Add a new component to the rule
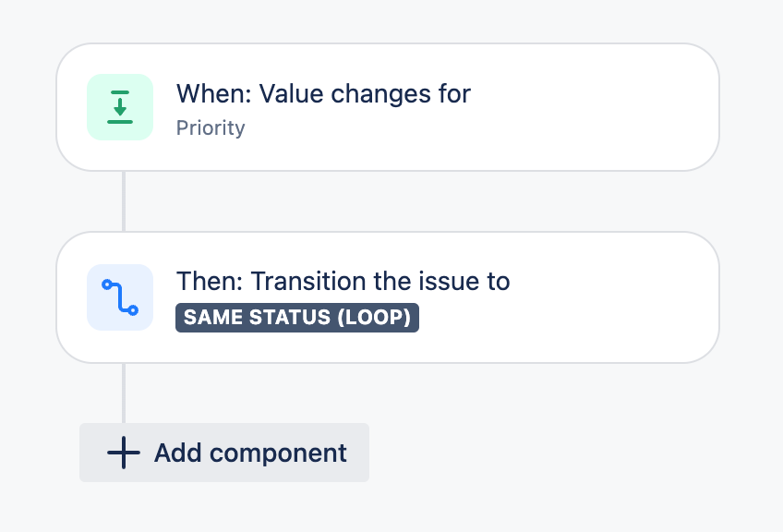This screenshot has height=532, width=783. [x=224, y=453]
